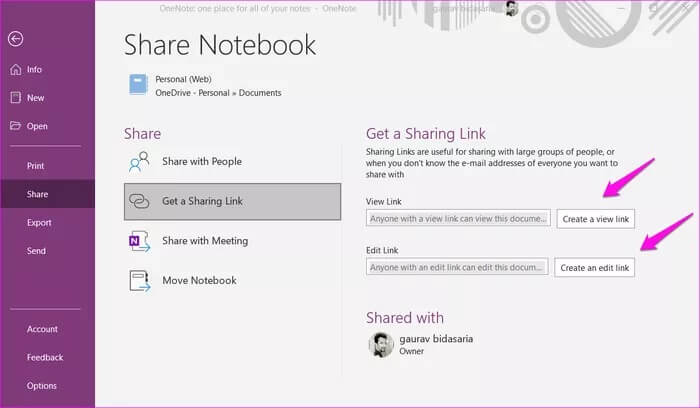
Task: Click the Move Notebook icon
Action: click(139, 281)
